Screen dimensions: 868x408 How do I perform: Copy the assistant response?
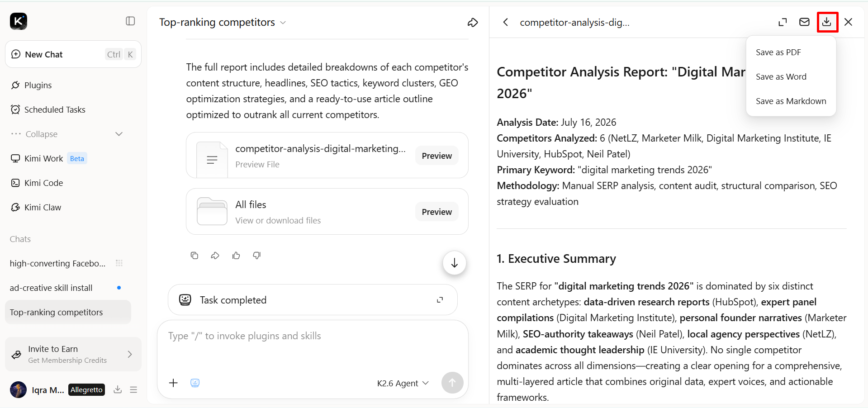194,256
